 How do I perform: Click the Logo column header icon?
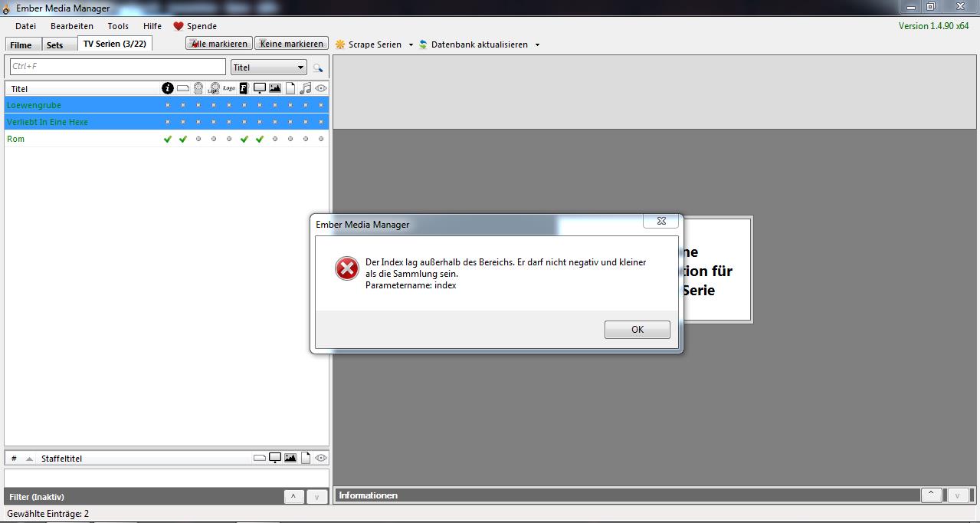[x=229, y=88]
